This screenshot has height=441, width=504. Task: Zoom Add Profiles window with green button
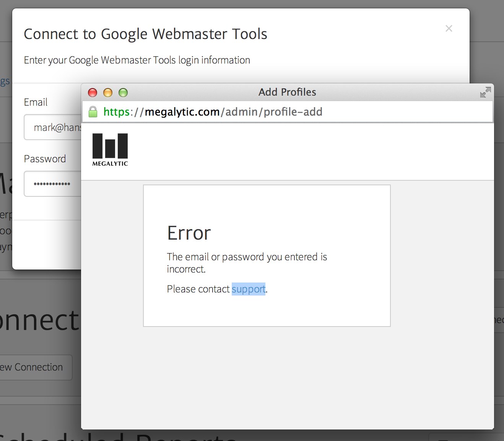coord(123,93)
